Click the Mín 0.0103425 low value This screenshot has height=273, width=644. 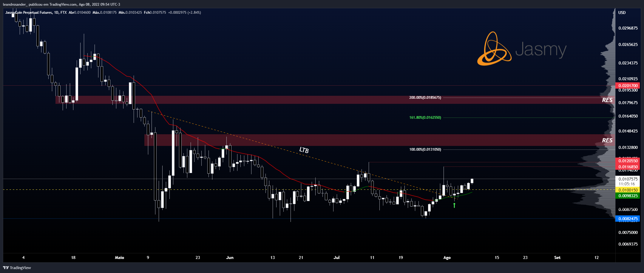click(130, 13)
